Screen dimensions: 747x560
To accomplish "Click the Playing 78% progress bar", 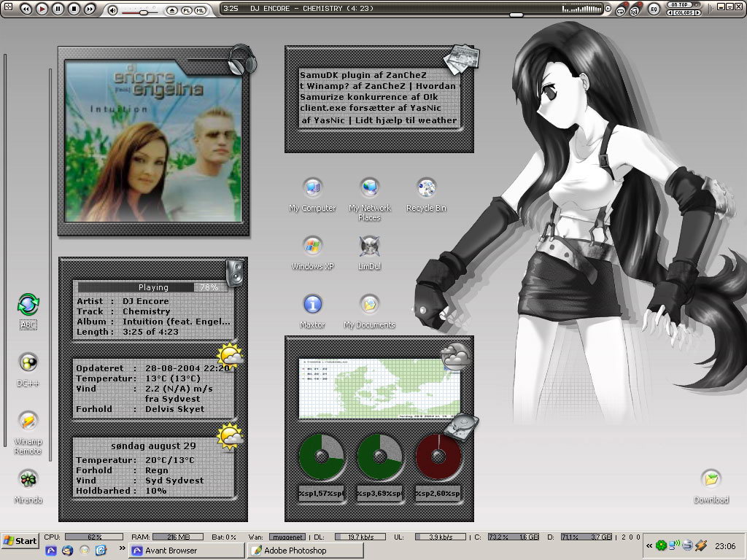I will pos(153,287).
